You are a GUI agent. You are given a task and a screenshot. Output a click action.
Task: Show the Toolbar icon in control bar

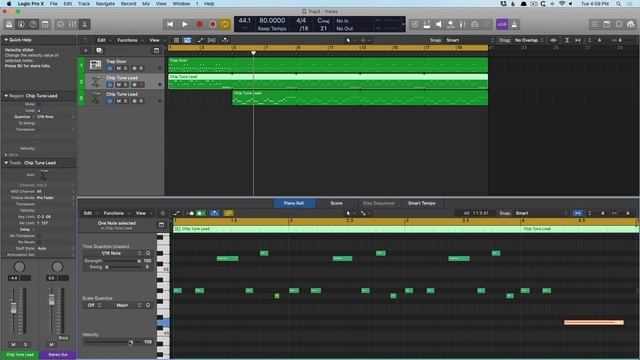pyautogui.click(x=45, y=24)
